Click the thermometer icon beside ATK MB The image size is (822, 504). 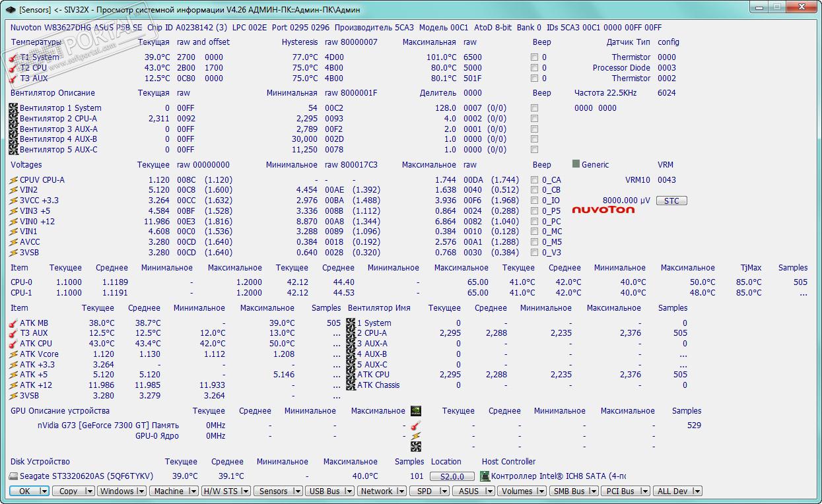pyautogui.click(x=14, y=323)
